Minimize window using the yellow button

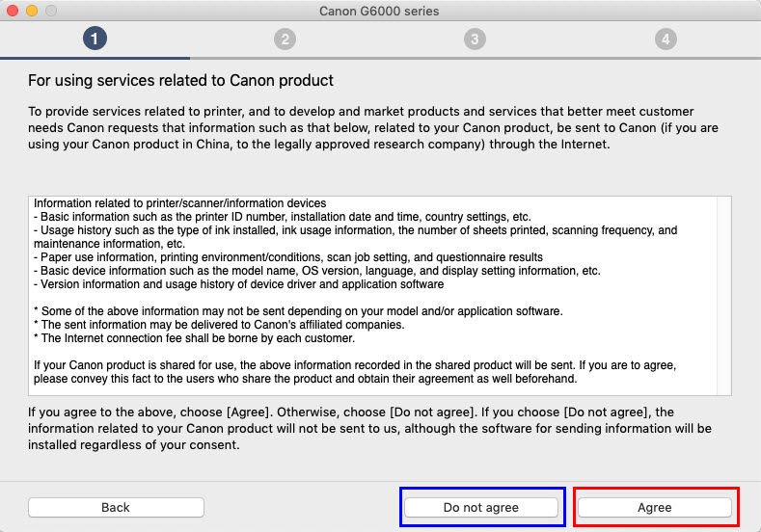32,11
